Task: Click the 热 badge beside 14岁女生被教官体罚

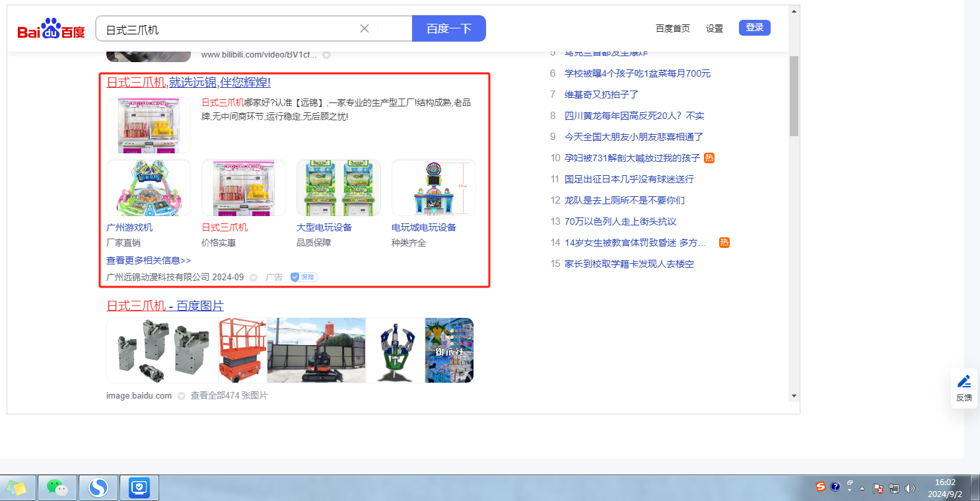Action: coord(724,243)
